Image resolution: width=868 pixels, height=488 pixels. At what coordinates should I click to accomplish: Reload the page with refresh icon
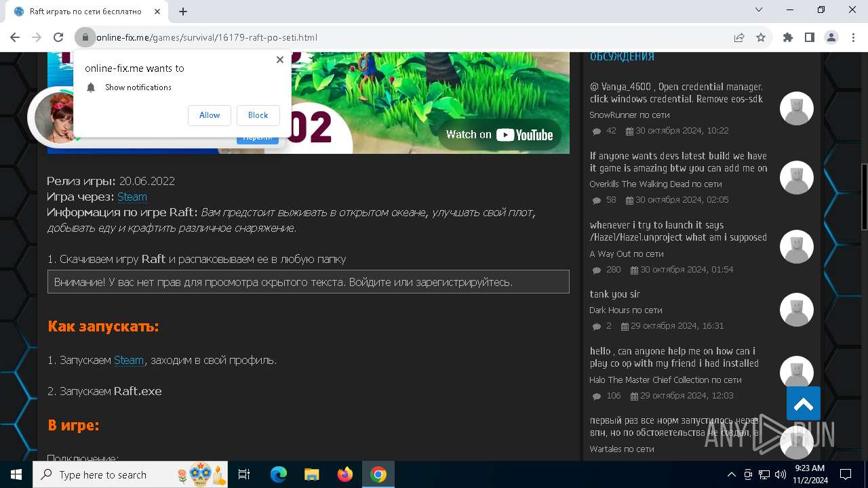[x=58, y=37]
